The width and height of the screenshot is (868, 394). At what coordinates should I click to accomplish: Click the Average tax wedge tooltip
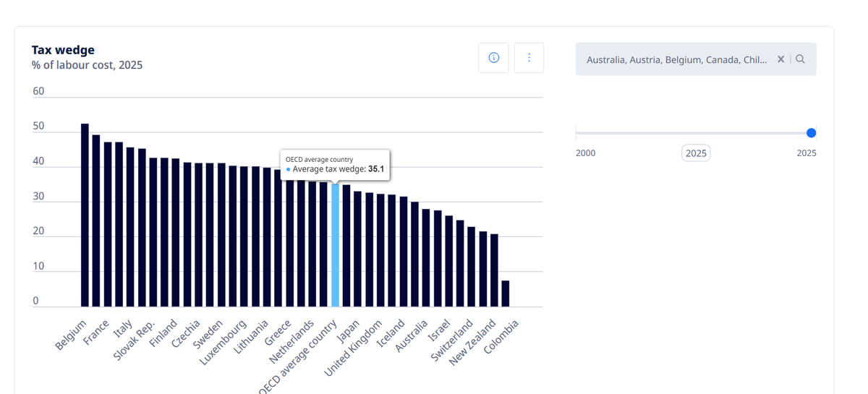pyautogui.click(x=335, y=164)
